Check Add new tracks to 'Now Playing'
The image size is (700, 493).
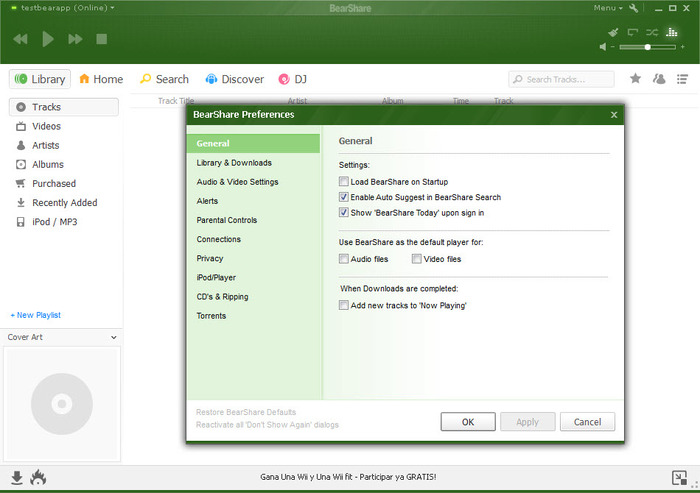(x=344, y=305)
